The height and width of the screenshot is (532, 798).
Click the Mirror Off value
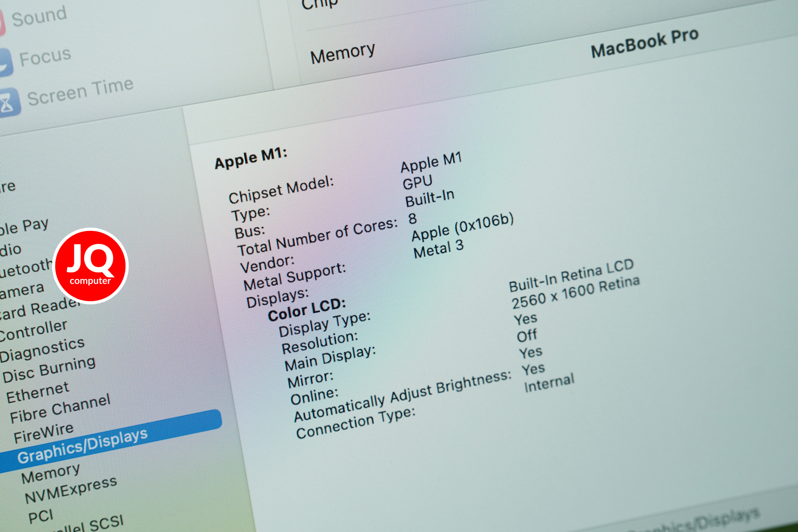click(527, 335)
